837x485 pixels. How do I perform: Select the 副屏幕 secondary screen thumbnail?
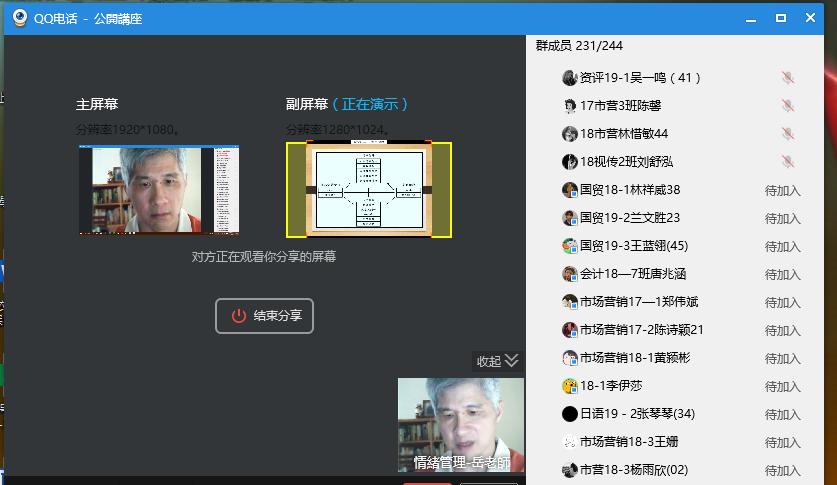click(368, 190)
